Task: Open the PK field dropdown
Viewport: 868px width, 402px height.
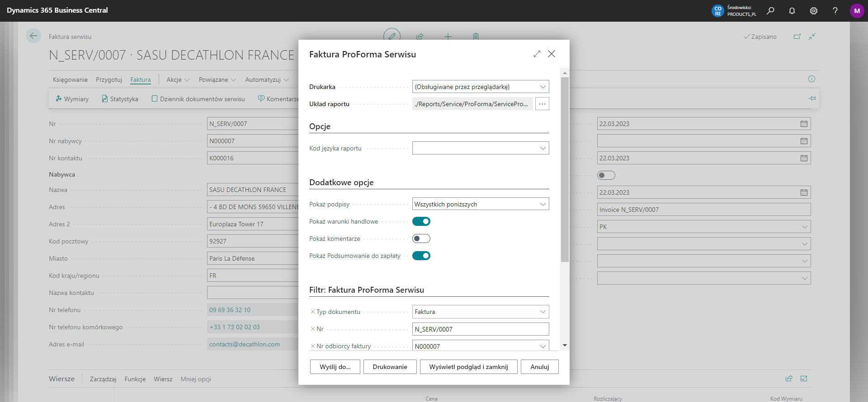Action: pos(804,227)
